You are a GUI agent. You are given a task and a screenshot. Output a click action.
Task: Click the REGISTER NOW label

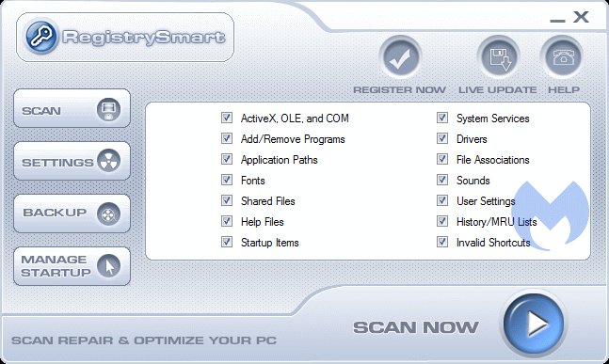click(x=399, y=90)
